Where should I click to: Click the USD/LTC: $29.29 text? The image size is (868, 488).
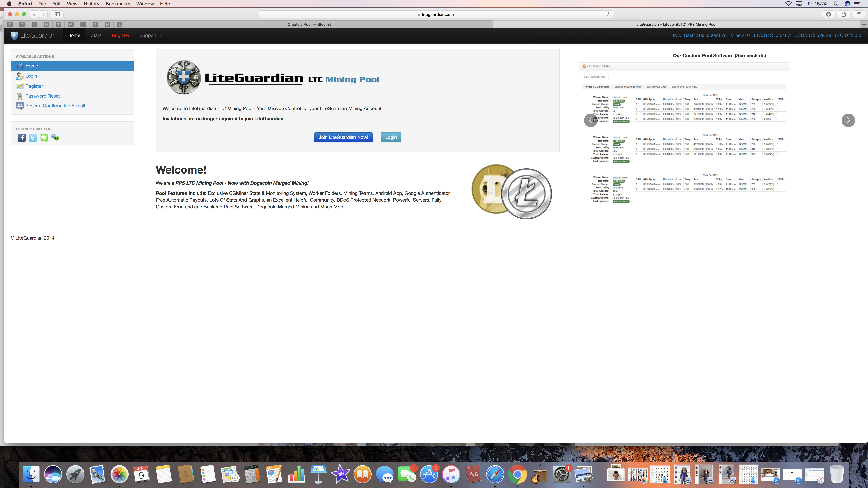(x=812, y=35)
